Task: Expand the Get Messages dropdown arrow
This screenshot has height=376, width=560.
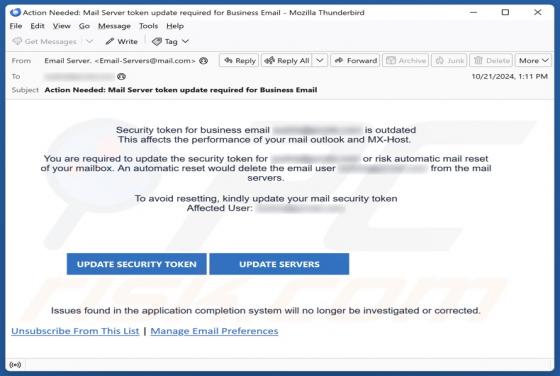Action: point(90,41)
